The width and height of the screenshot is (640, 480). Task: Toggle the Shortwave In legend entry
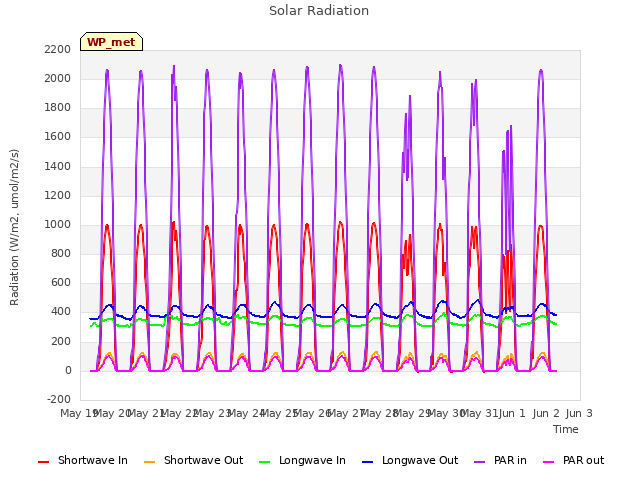tap(83, 460)
